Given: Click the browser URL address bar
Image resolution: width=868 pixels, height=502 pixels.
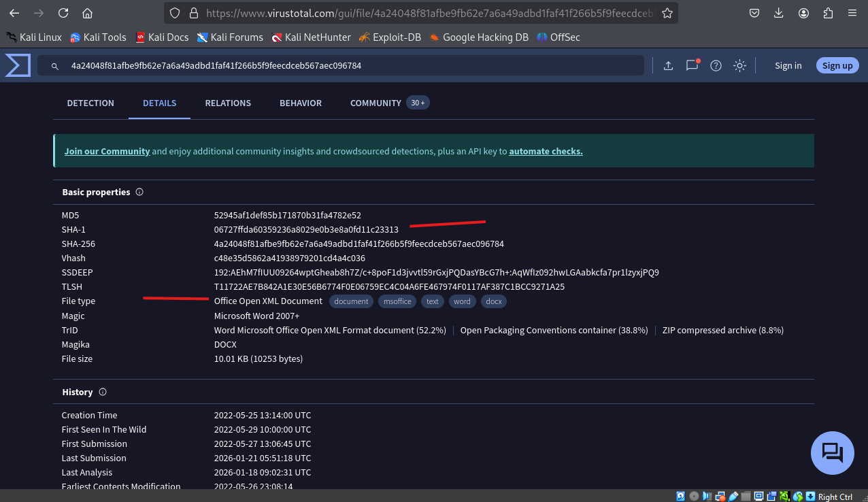Looking at the screenshot, I should (422, 13).
